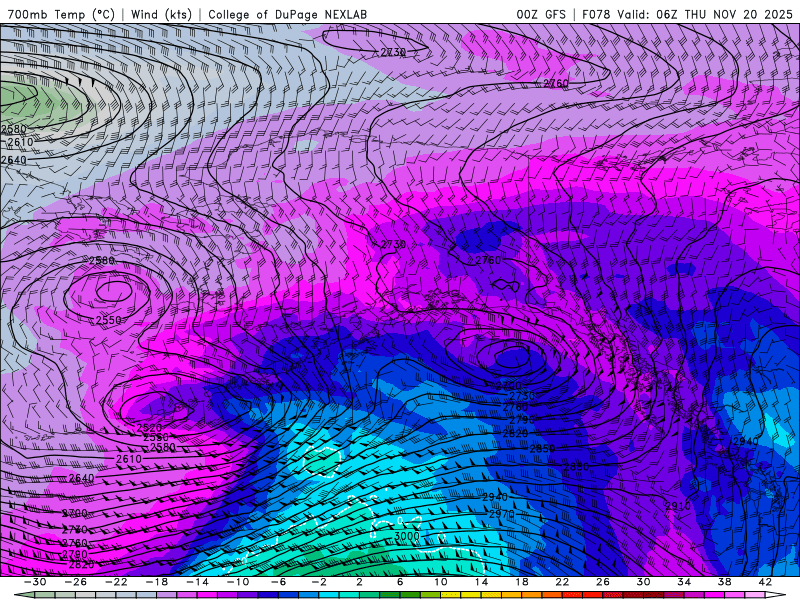This screenshot has width=800, height=600.
Task: Select the -26 color scale label
Action: coord(76,582)
